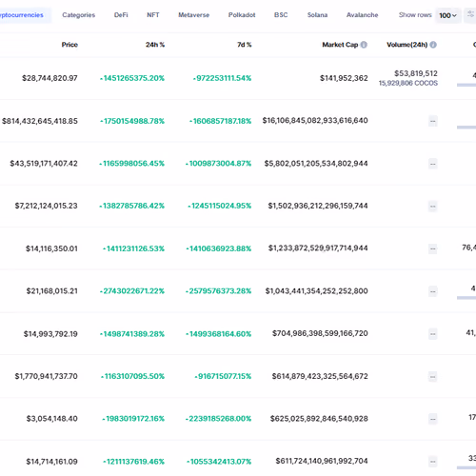The image size is (476, 476).
Task: Select the Metaverse tab
Action: click(194, 15)
